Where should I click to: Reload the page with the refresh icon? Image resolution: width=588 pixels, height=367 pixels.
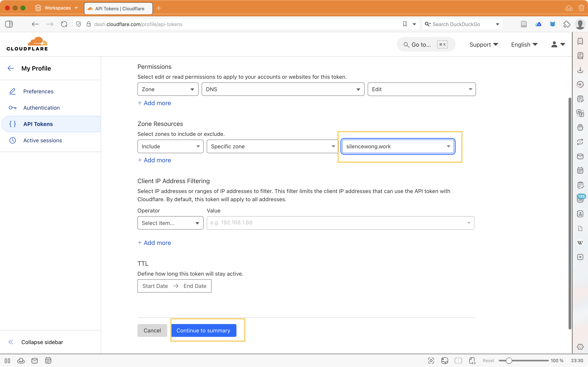tap(64, 24)
